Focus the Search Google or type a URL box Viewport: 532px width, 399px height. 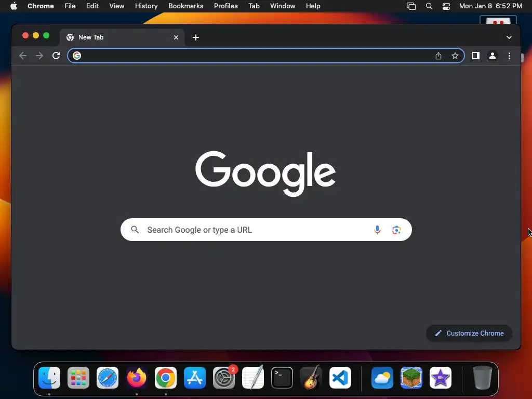point(266,230)
